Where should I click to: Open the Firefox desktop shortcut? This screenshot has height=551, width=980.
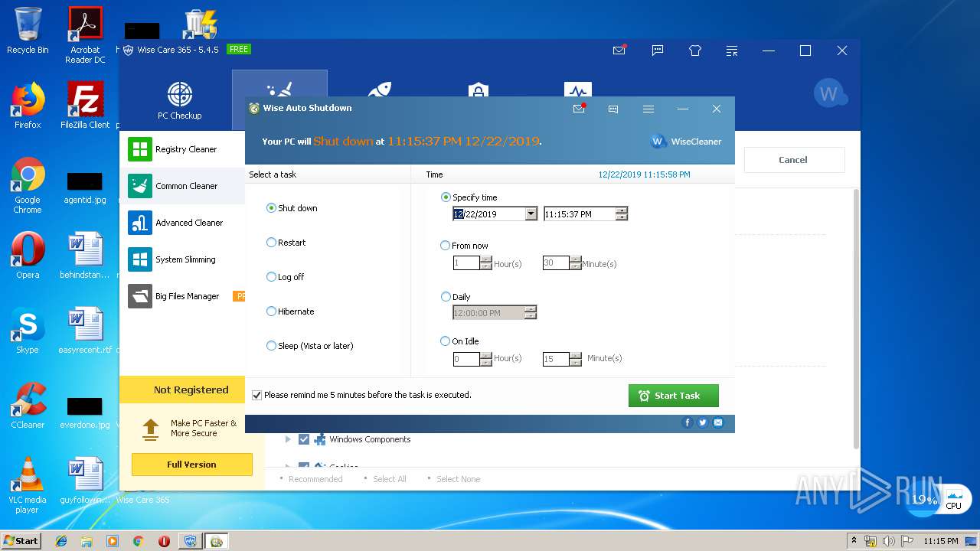28,106
